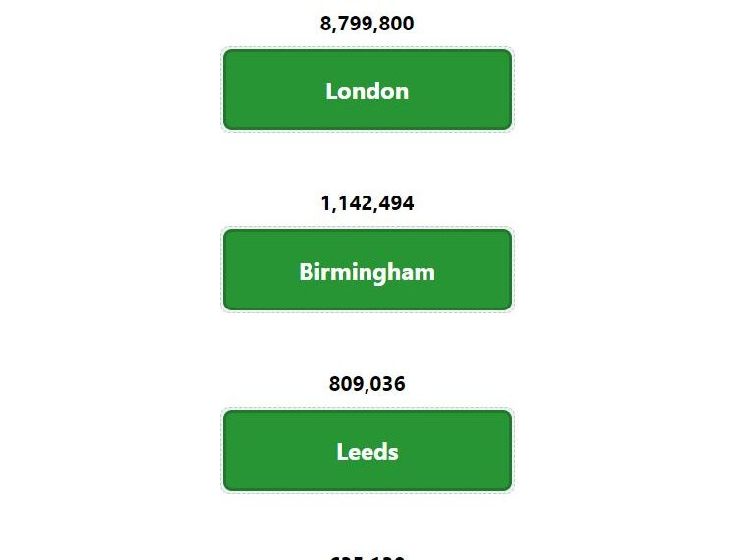
Task: Click the green London button
Action: click(x=367, y=89)
